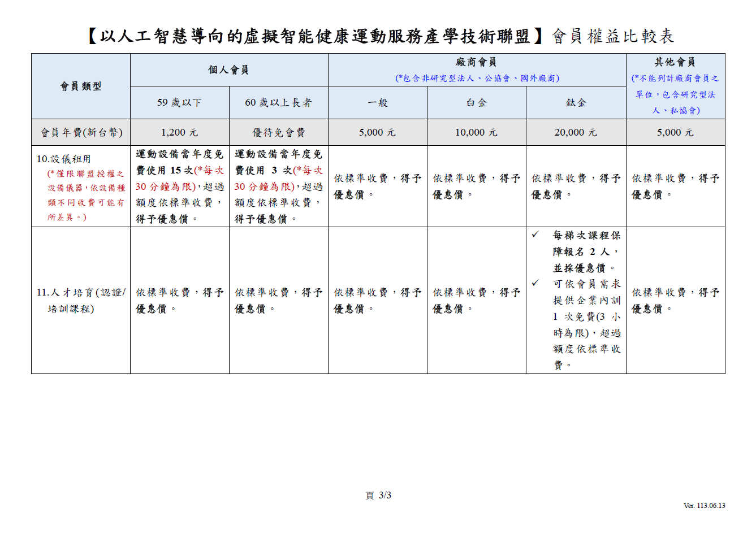The image size is (756, 534).
Task: Click the 10.設儀租用 row heading
Action: pos(63,159)
